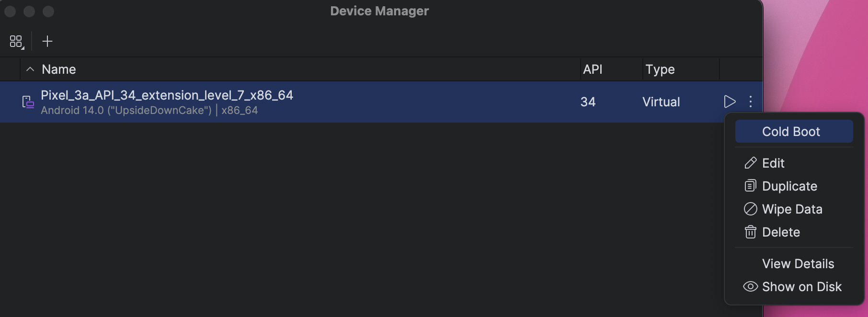
Task: Click the Name column header
Action: click(59, 69)
